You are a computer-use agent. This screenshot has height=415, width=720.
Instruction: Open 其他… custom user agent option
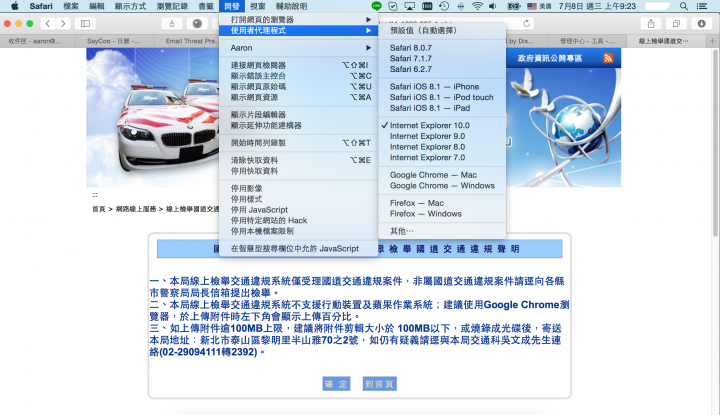442,231
